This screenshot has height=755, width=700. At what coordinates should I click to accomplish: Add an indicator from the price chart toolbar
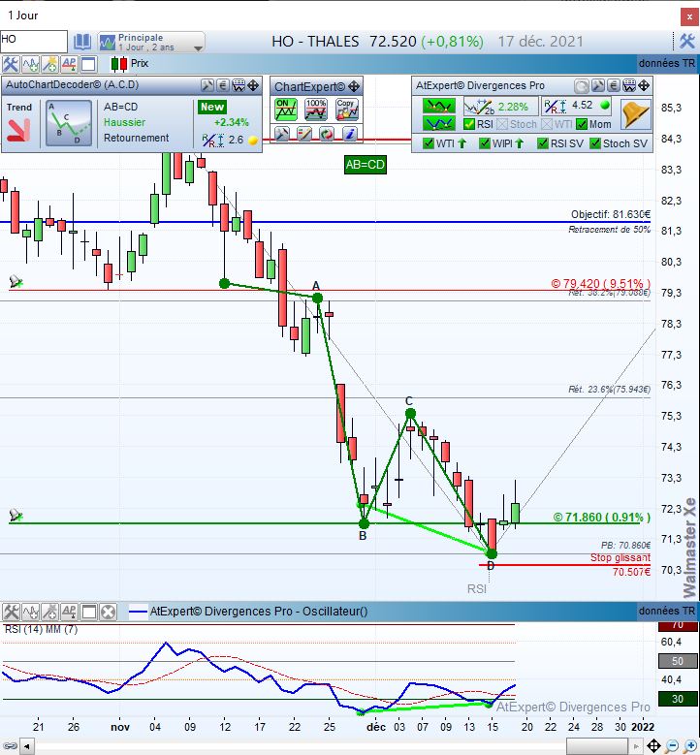(x=30, y=64)
